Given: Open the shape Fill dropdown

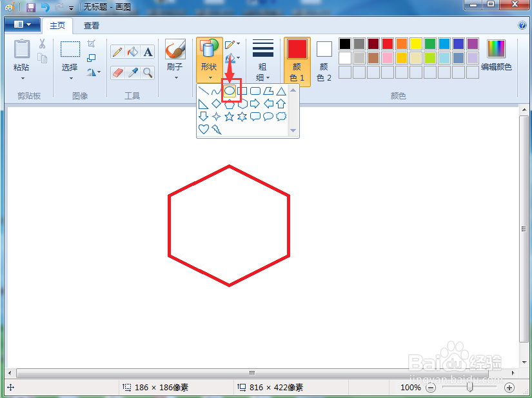Looking at the screenshot, I should point(232,57).
